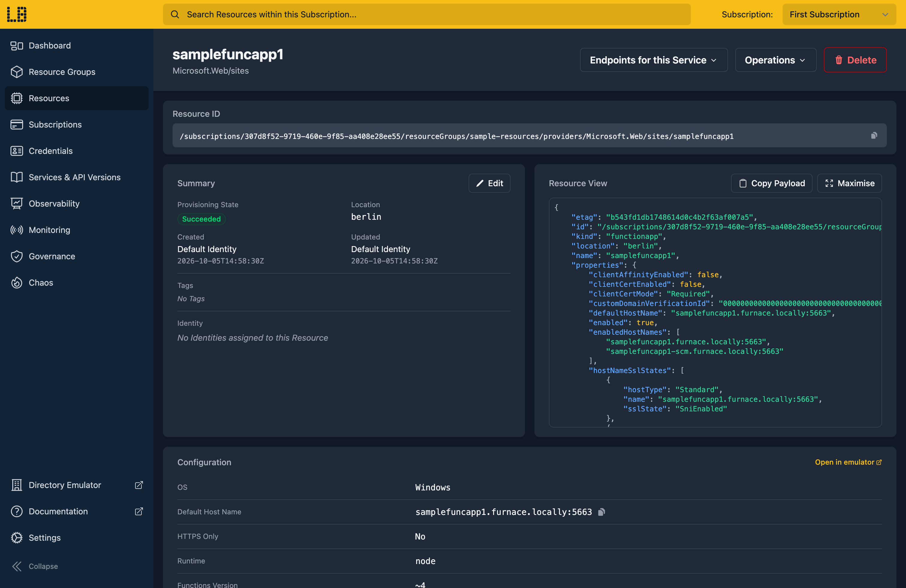Click the Succeeded provisioning state badge
This screenshot has width=906, height=588.
[x=201, y=219]
